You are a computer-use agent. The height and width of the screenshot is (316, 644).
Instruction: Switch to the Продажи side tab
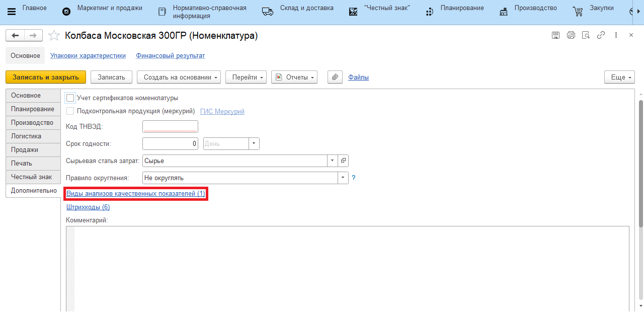pos(33,150)
